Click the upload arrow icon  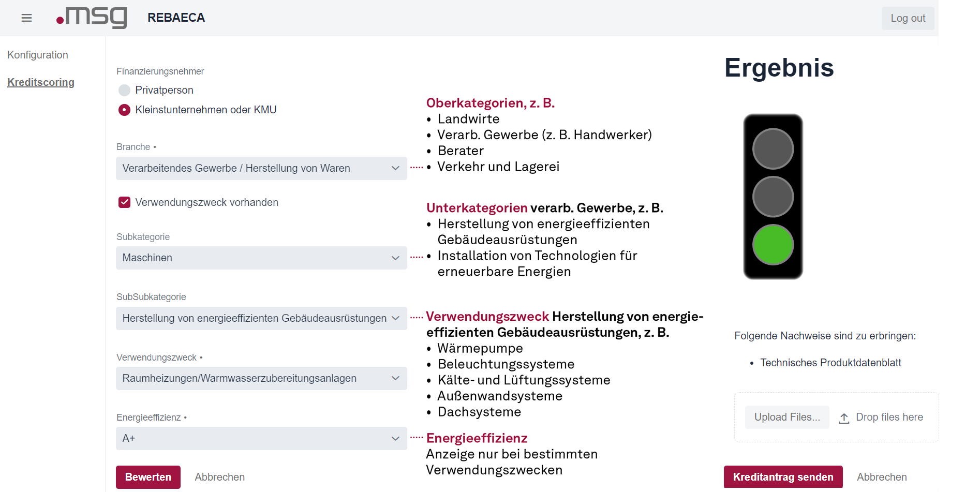(x=844, y=418)
